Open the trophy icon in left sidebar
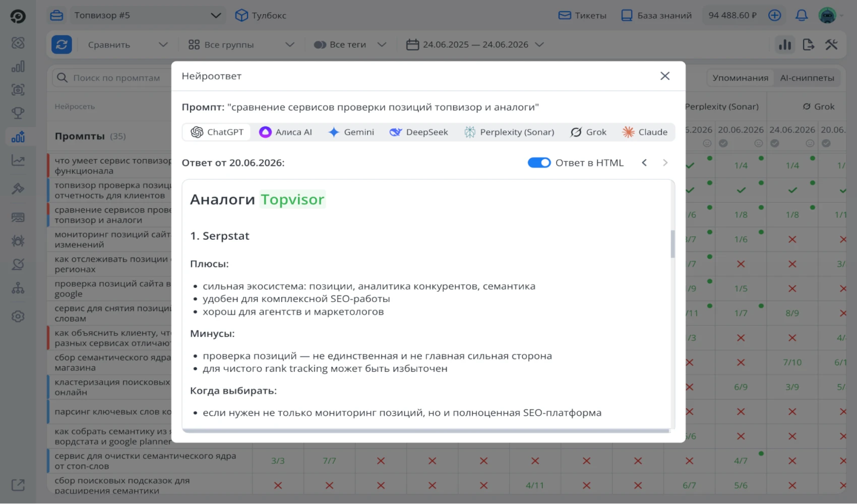The width and height of the screenshot is (857, 504). 18,113
